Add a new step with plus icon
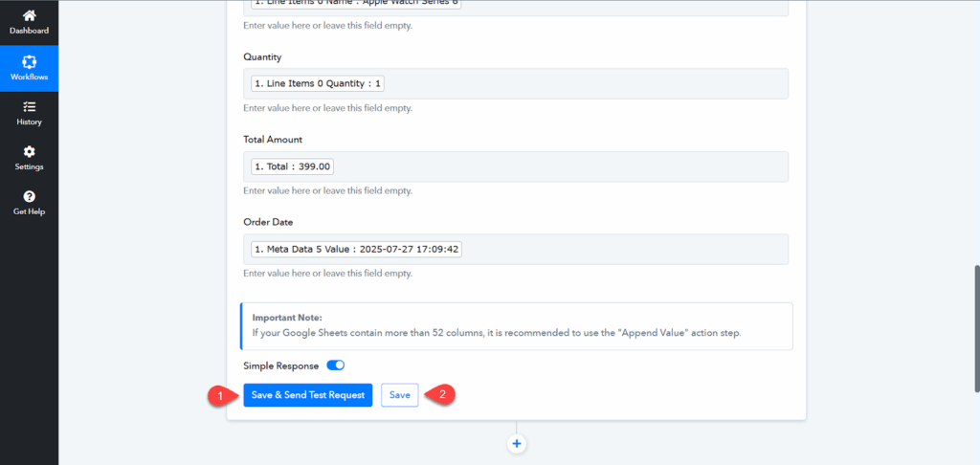This screenshot has height=465, width=980. point(516,444)
